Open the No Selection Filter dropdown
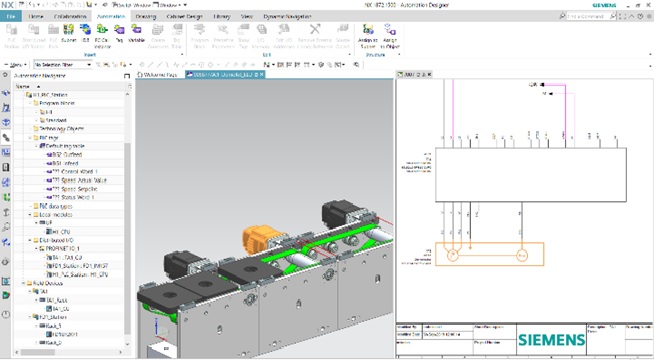 (x=63, y=65)
